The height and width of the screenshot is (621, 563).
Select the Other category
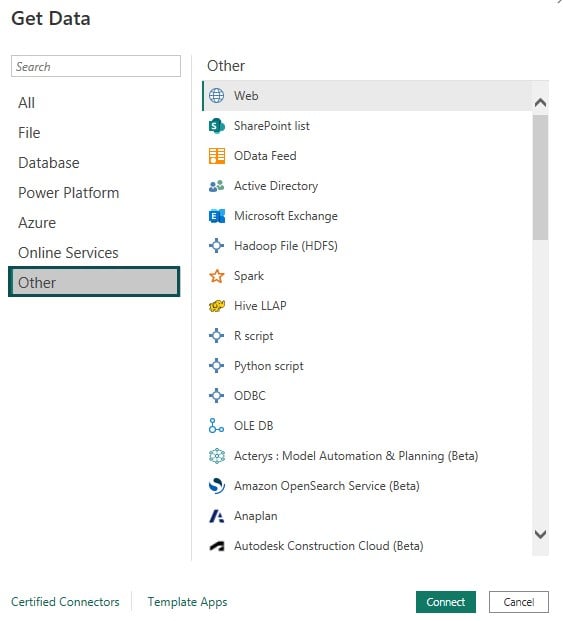tap(94, 282)
